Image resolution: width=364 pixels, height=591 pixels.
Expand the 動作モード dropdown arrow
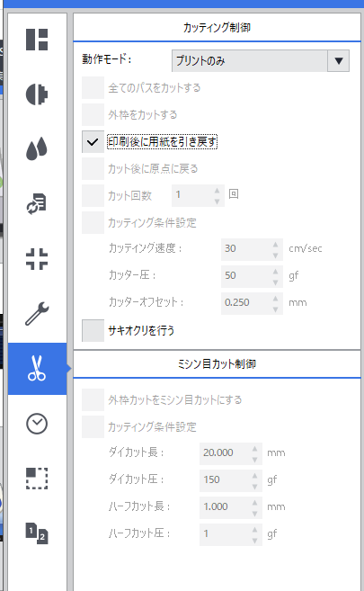[x=339, y=60]
